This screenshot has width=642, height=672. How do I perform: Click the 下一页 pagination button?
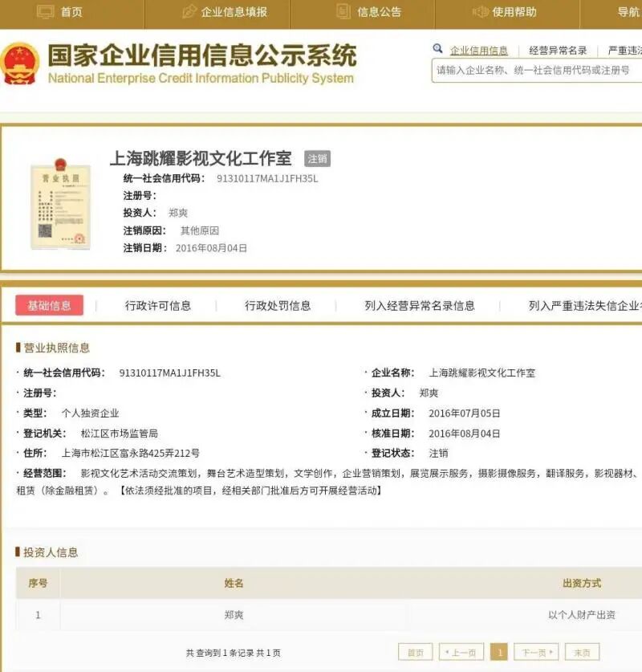(536, 652)
